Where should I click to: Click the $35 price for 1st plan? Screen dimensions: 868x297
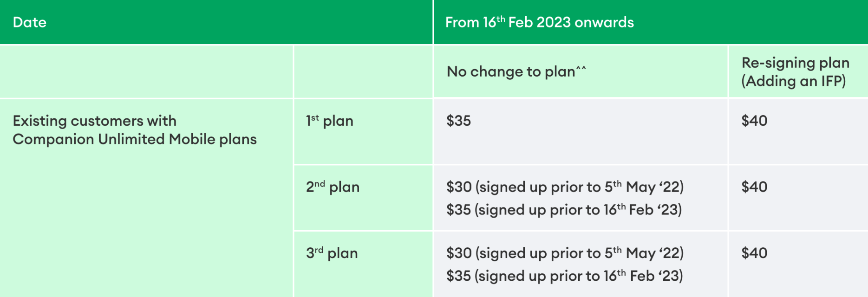pos(458,121)
